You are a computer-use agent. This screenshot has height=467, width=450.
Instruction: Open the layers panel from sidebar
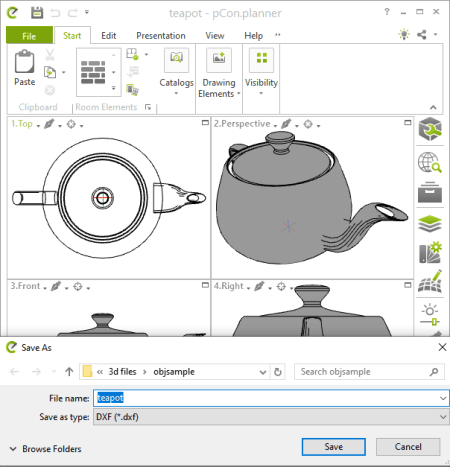coord(430,224)
